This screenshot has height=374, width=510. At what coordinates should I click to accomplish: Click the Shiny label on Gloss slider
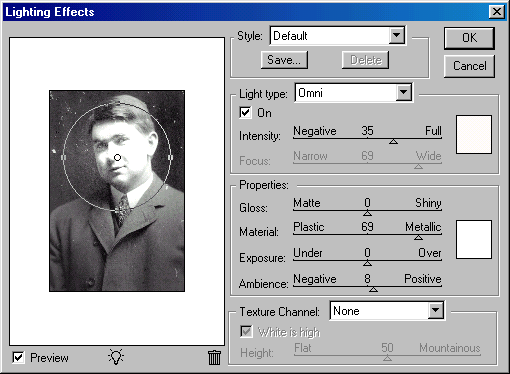pos(428,203)
